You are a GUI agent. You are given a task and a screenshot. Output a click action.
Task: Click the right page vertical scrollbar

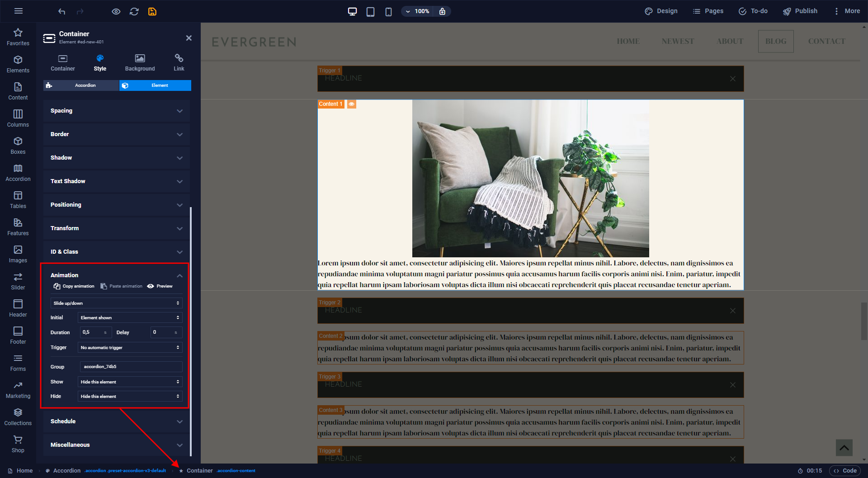(x=864, y=321)
